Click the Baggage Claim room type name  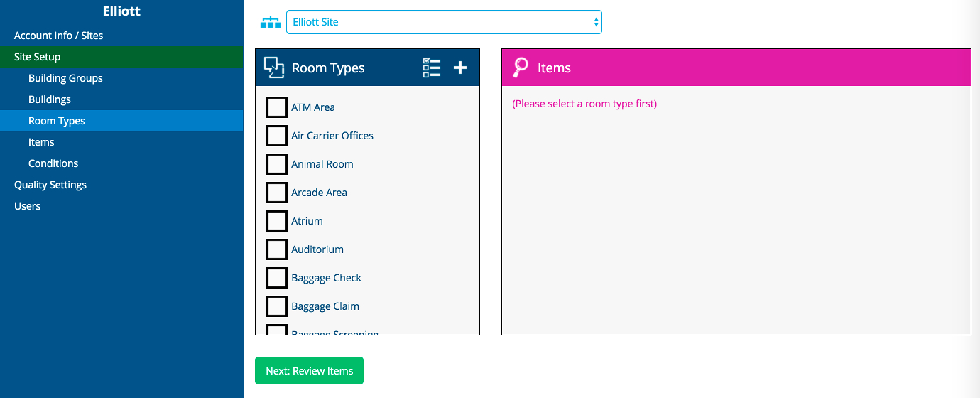(x=325, y=306)
